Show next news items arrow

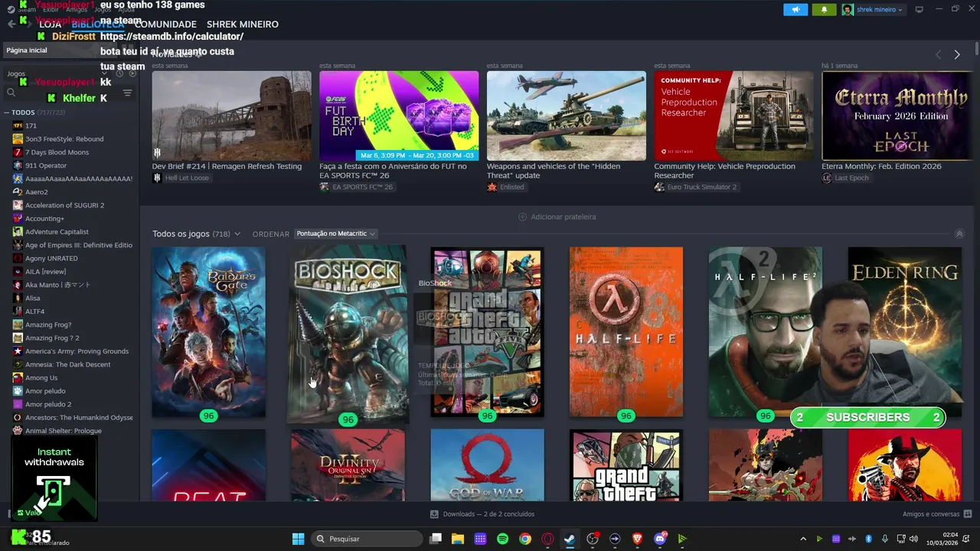tap(957, 54)
